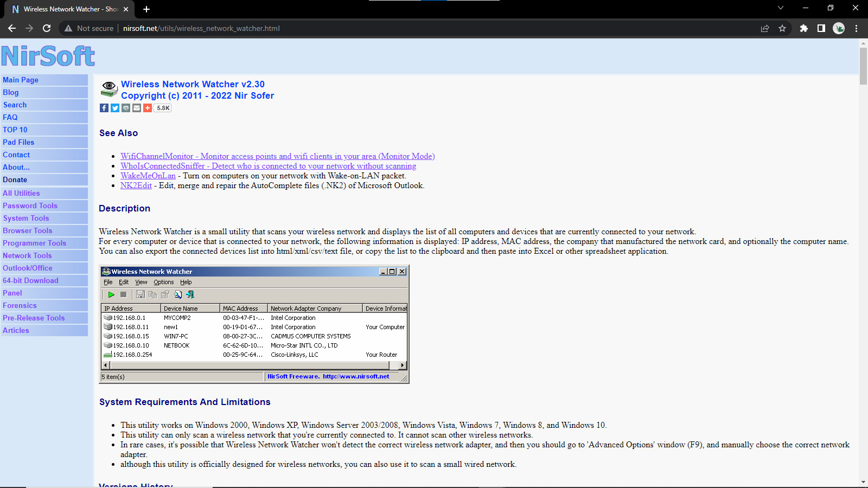Screen dimensions: 868x488
Task: Click the print share icon
Action: click(x=126, y=108)
